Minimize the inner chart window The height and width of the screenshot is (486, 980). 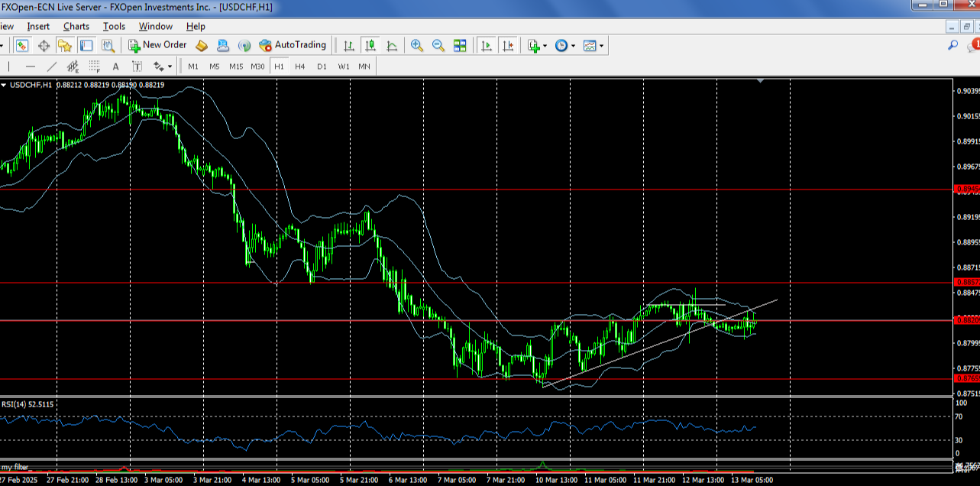951,26
